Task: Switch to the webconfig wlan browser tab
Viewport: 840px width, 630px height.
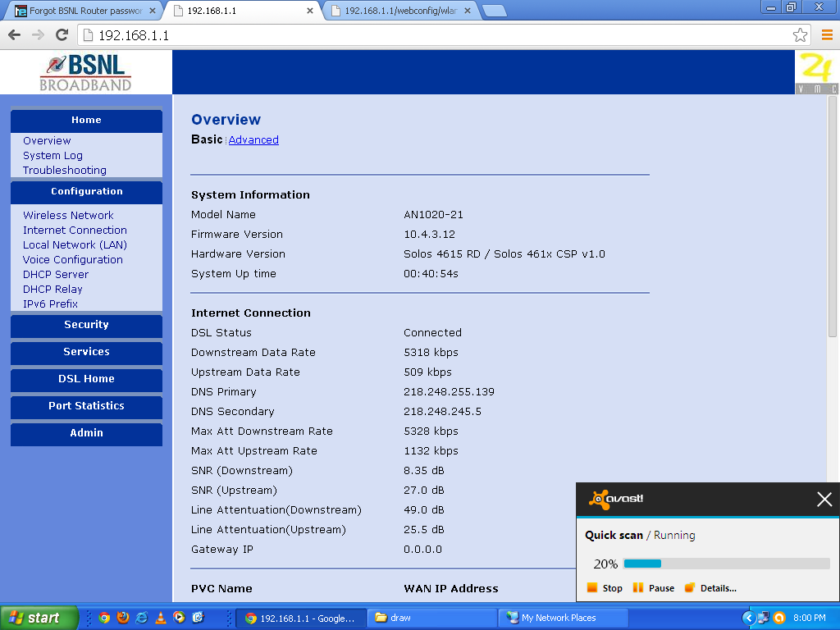Action: 400,11
